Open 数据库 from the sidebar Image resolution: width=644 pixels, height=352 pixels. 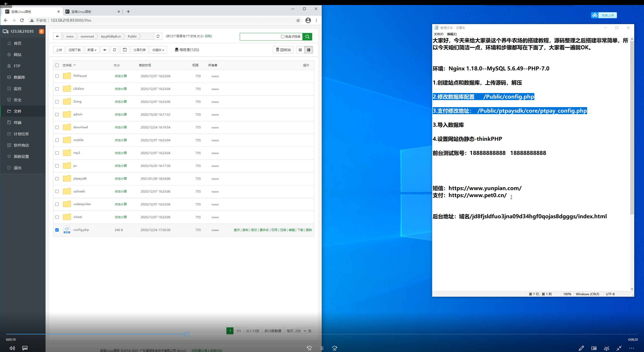(x=19, y=77)
